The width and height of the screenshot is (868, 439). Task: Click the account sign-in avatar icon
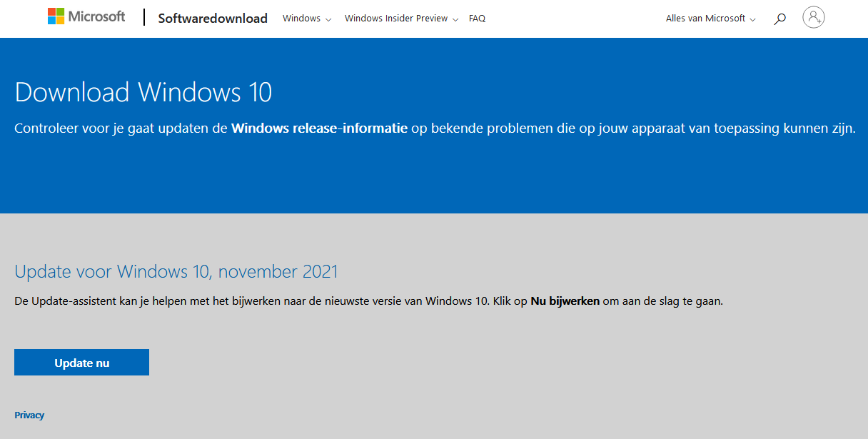(x=813, y=17)
